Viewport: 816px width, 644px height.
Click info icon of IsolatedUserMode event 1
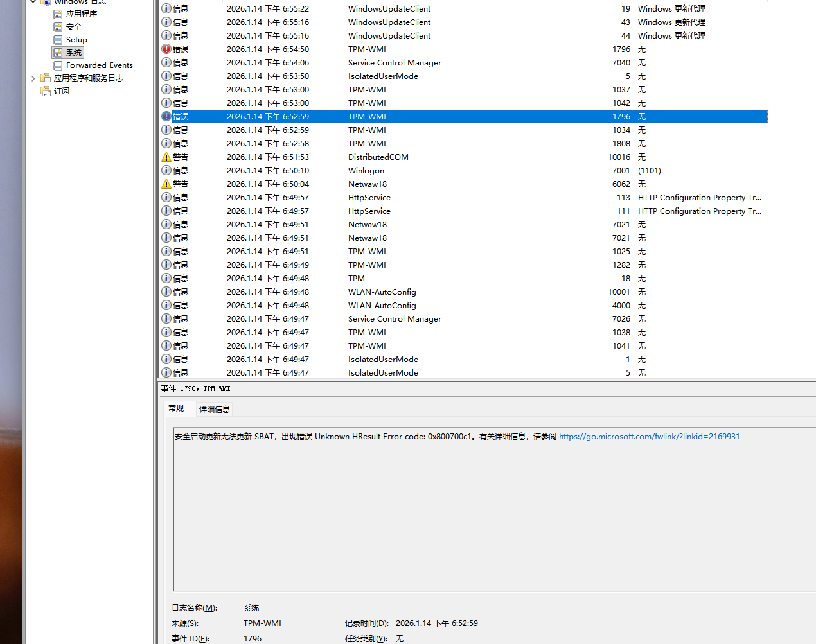pyautogui.click(x=166, y=359)
